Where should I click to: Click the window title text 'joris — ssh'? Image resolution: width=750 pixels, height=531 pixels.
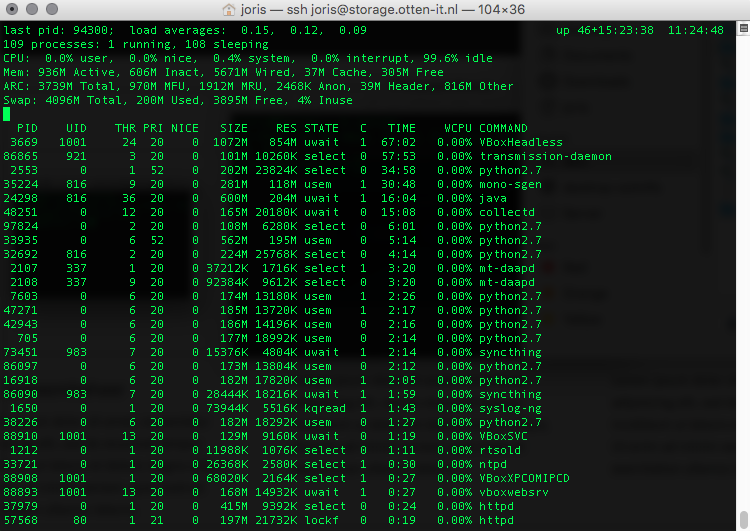coord(274,10)
